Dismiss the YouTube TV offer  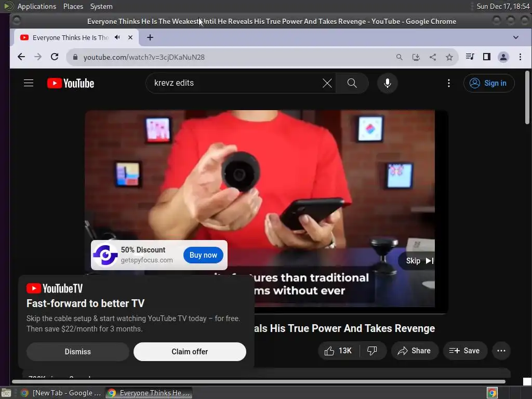point(78,352)
